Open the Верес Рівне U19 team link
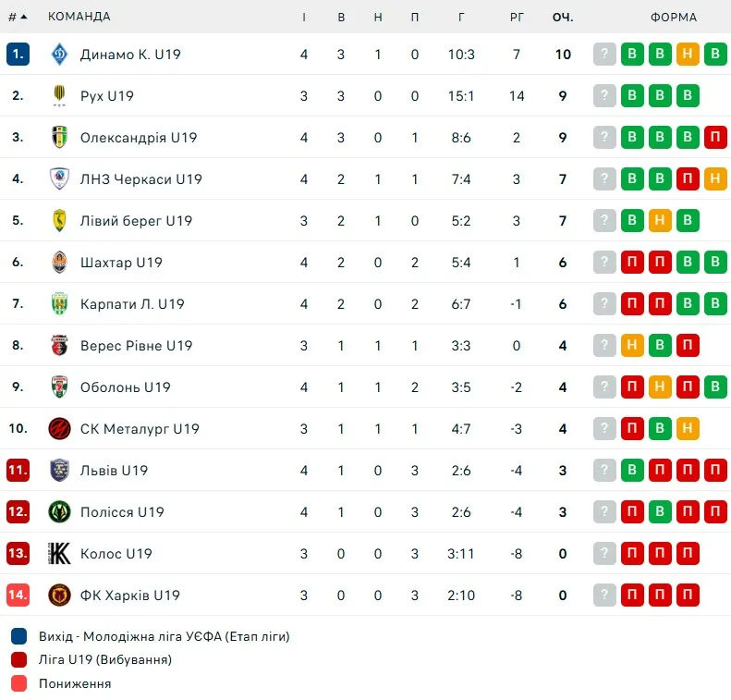Screen dimensions: 731x700 tap(136, 345)
